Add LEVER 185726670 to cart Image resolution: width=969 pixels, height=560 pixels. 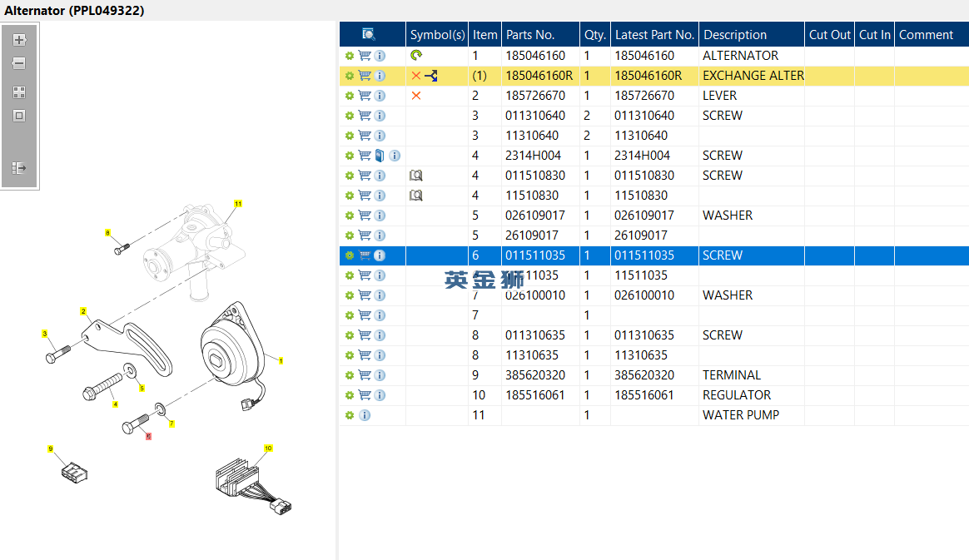coord(365,96)
